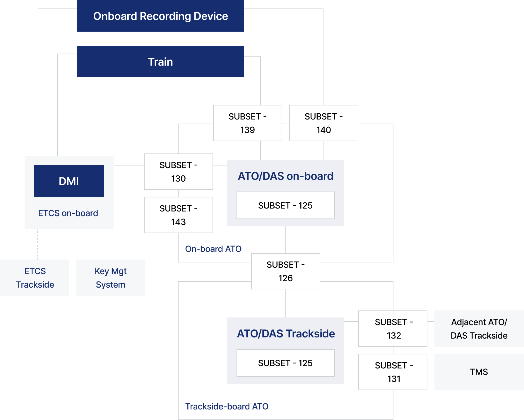Select the SUBSET - 140 box
524x420 pixels.
coord(323,123)
